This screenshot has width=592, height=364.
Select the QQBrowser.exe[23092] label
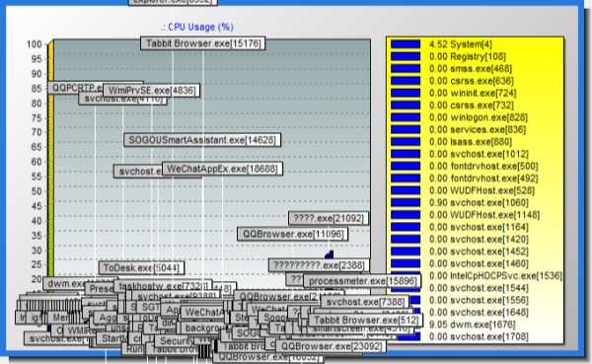pos(332,346)
